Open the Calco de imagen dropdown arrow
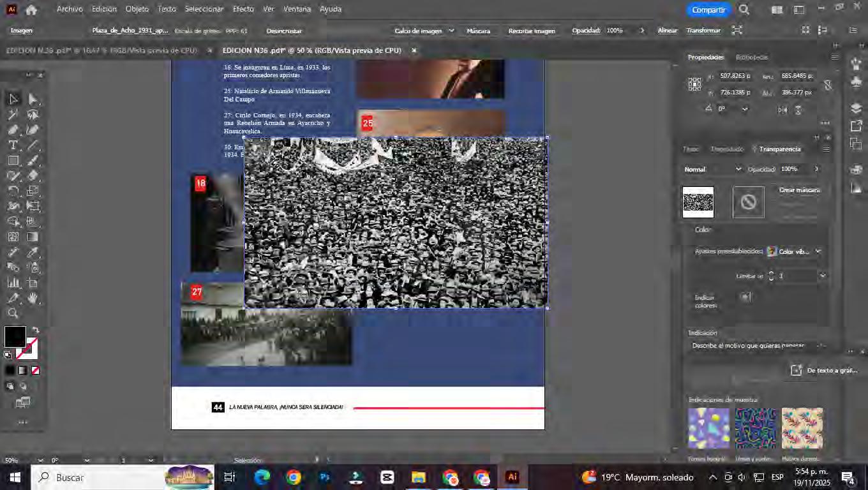Screen dimensions: 868x490 [451, 30]
